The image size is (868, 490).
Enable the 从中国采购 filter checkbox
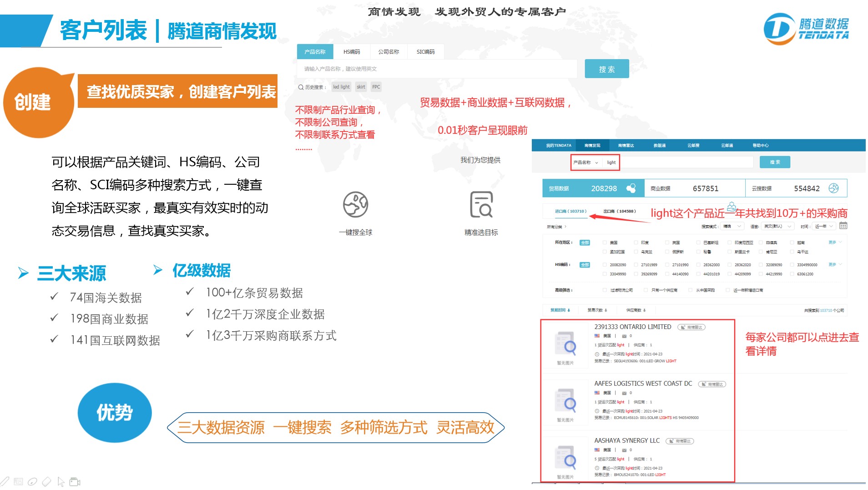point(690,290)
